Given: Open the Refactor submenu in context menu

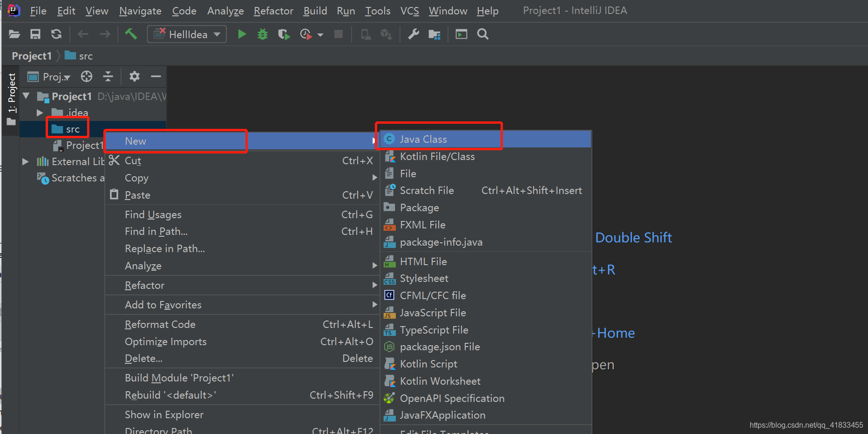Looking at the screenshot, I should [x=241, y=285].
